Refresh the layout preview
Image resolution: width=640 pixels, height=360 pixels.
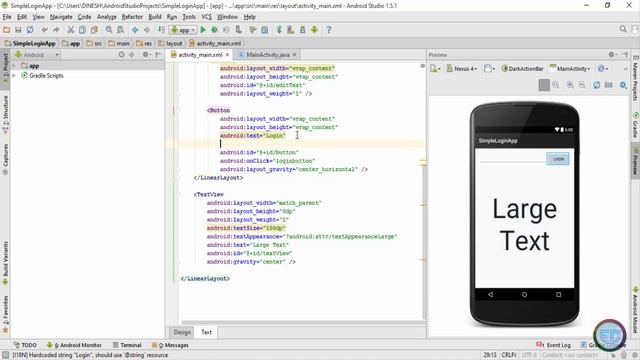pyautogui.click(x=596, y=85)
